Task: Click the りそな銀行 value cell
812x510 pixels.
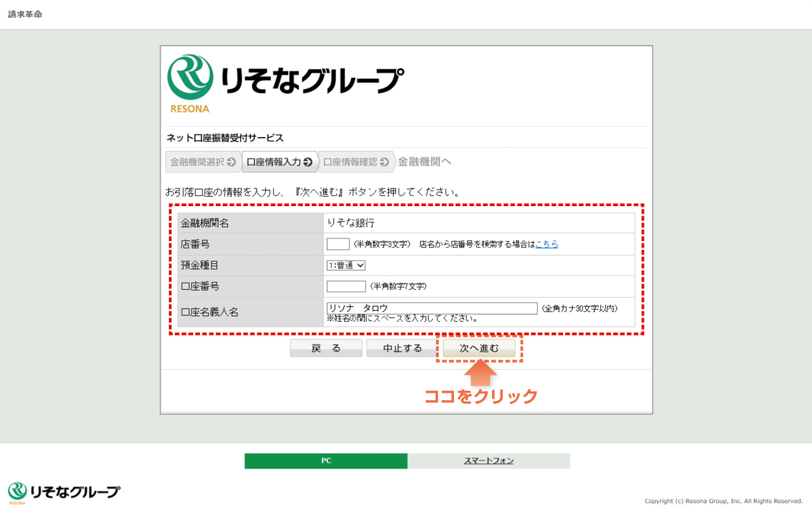Action: pos(479,223)
